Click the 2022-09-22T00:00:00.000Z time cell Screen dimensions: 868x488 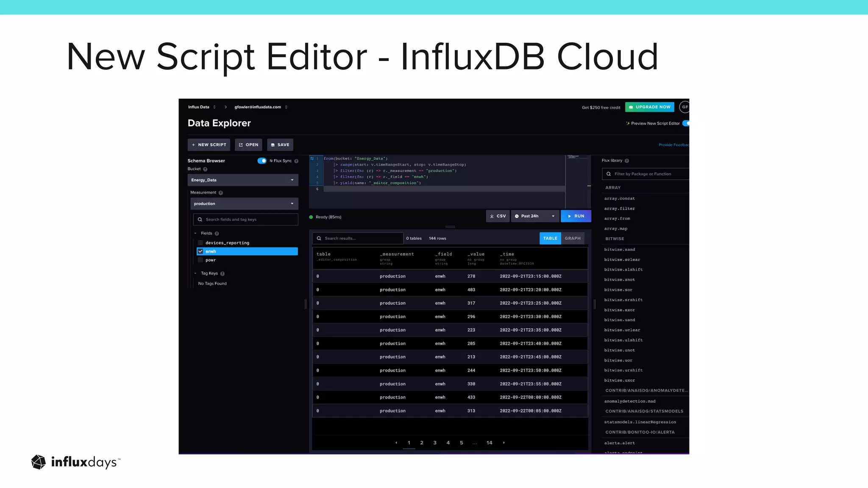[531, 397]
